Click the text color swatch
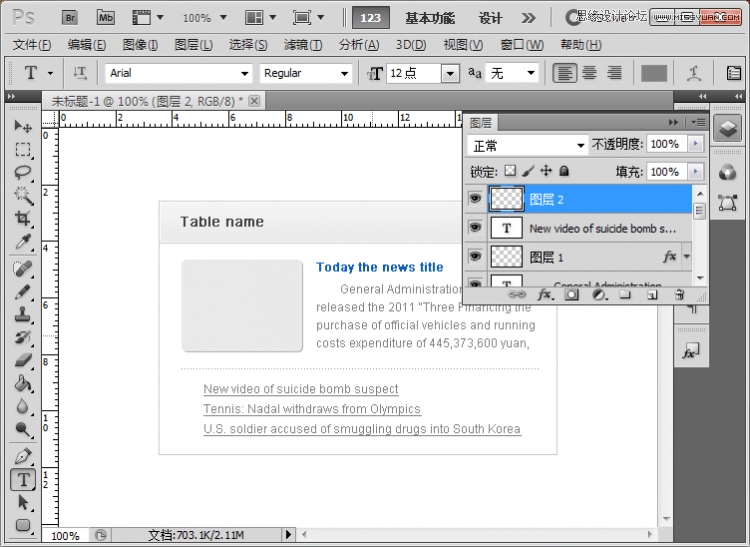Screen dimensions: 750x547 click(654, 74)
